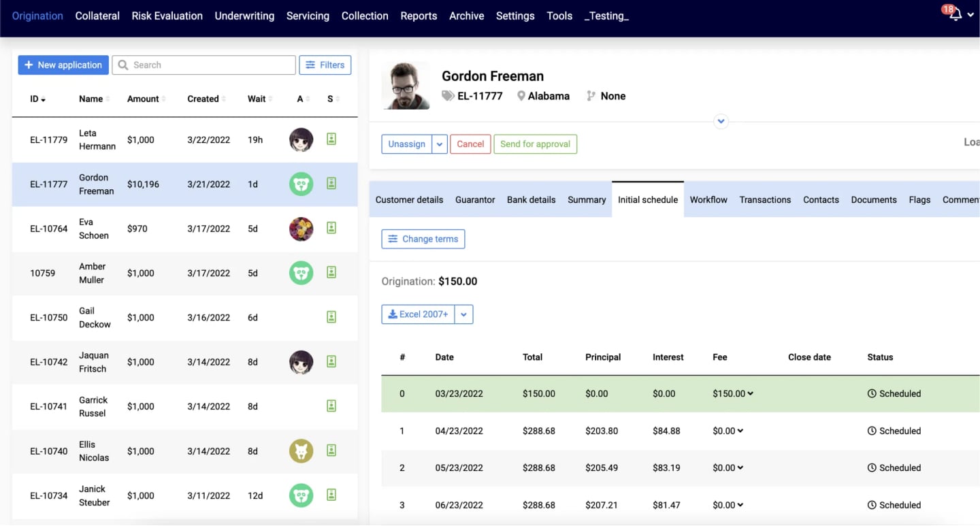The width and height of the screenshot is (980, 526).
Task: Open Gordon Freeman's profile photo
Action: [406, 86]
